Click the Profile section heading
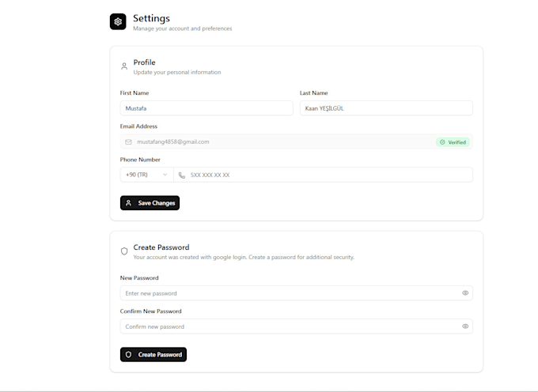 click(144, 62)
